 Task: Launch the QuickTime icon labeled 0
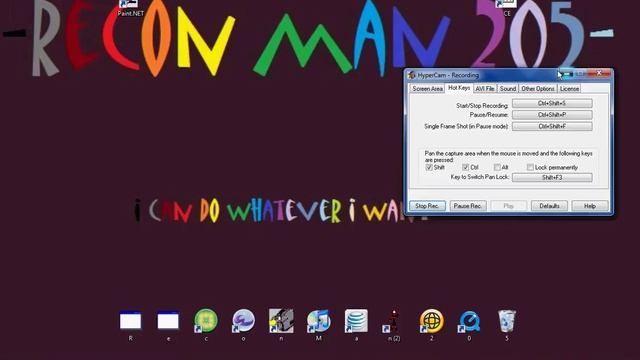pos(469,325)
